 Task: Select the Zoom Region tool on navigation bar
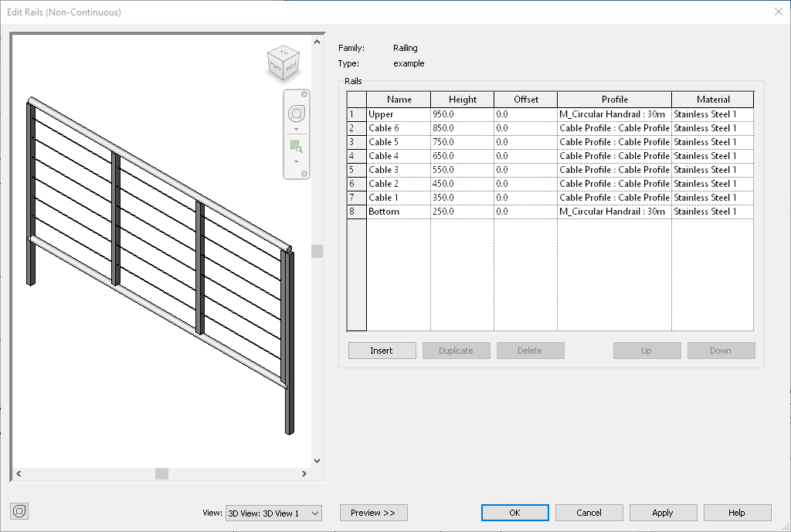(297, 147)
